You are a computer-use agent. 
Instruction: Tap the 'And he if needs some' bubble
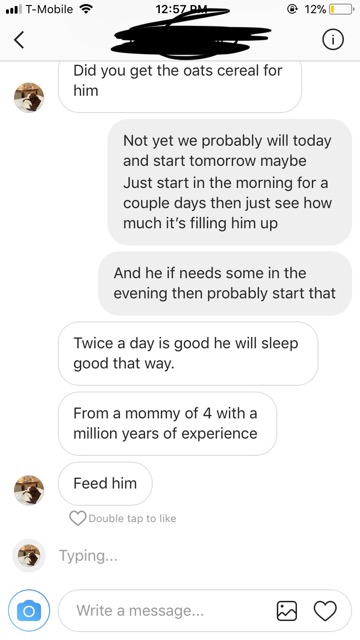click(225, 283)
